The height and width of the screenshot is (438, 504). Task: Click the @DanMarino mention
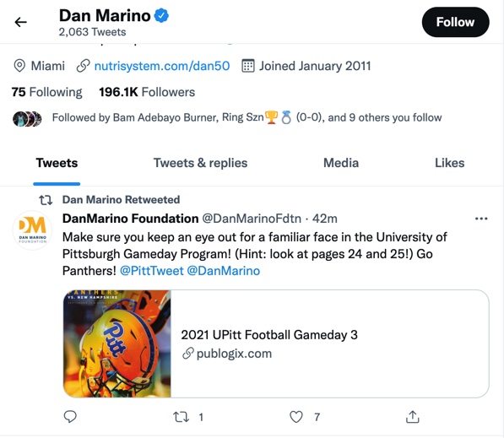pos(223,271)
